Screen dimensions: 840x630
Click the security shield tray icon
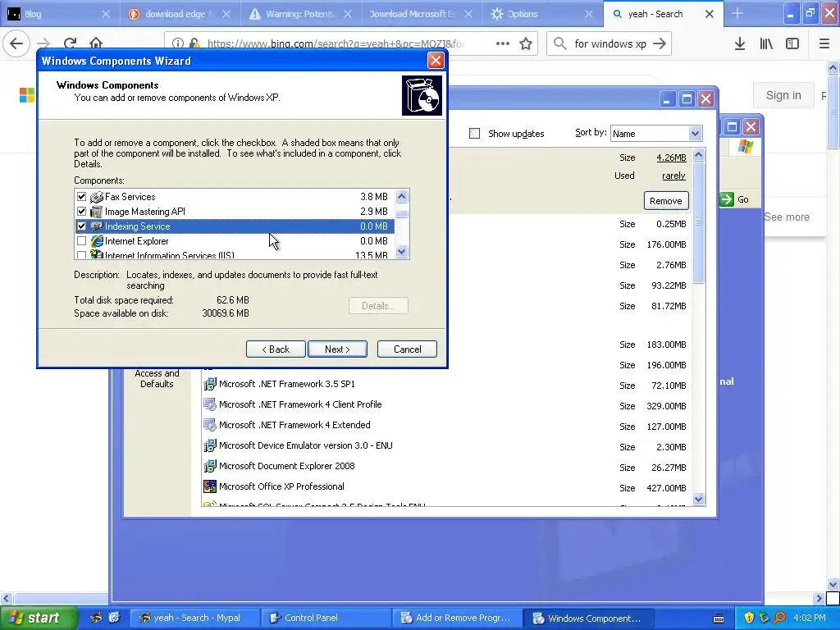[749, 618]
